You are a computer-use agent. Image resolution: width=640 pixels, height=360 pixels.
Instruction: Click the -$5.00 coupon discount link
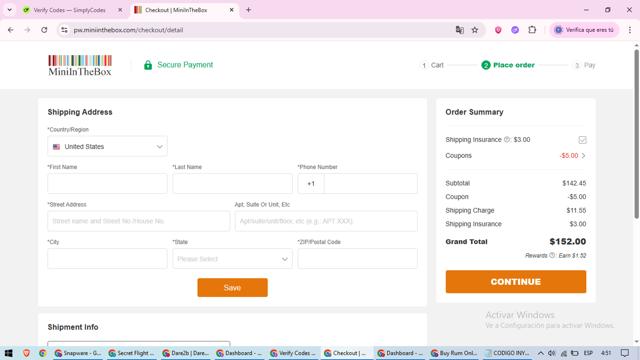coord(569,156)
